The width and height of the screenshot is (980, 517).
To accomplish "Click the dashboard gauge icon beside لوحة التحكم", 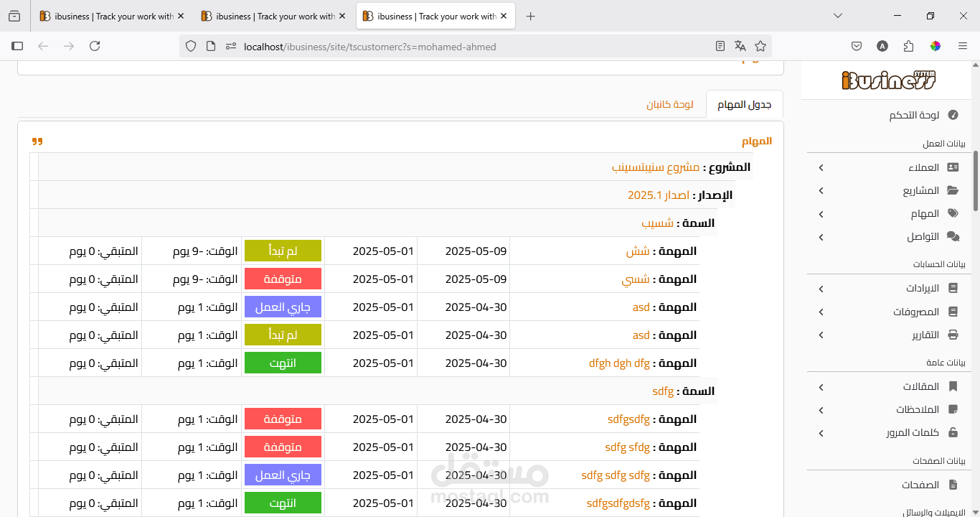I will pos(953,115).
